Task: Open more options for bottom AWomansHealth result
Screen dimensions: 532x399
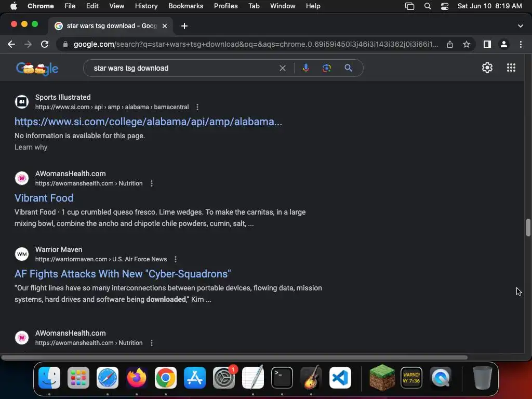Action: (152, 343)
